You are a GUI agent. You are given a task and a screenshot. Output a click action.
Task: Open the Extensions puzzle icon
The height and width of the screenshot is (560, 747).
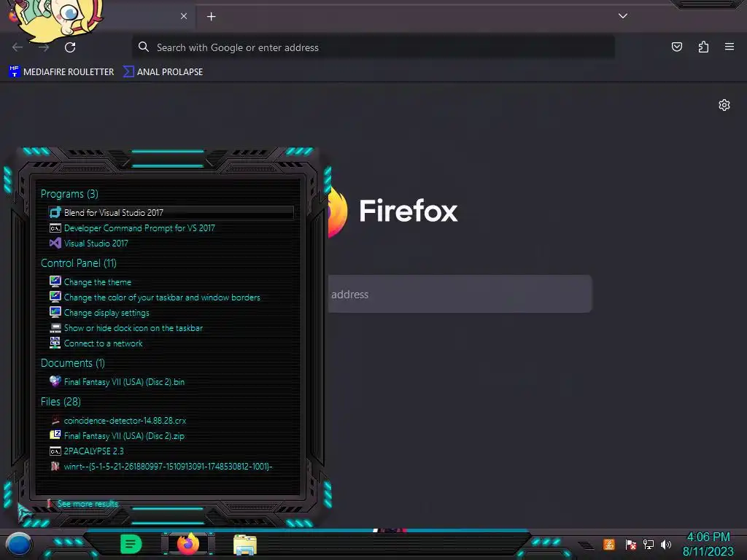click(x=703, y=47)
